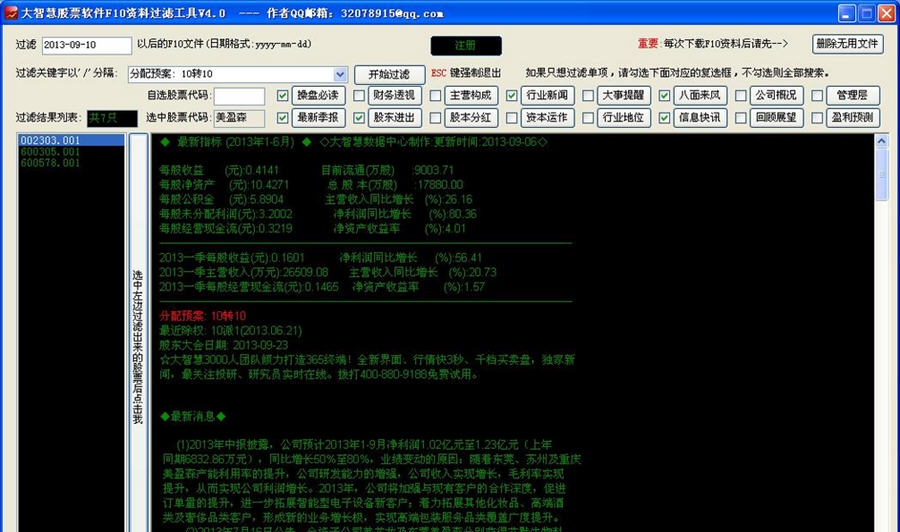
Task: Click the 公司概况 button
Action: [x=776, y=95]
